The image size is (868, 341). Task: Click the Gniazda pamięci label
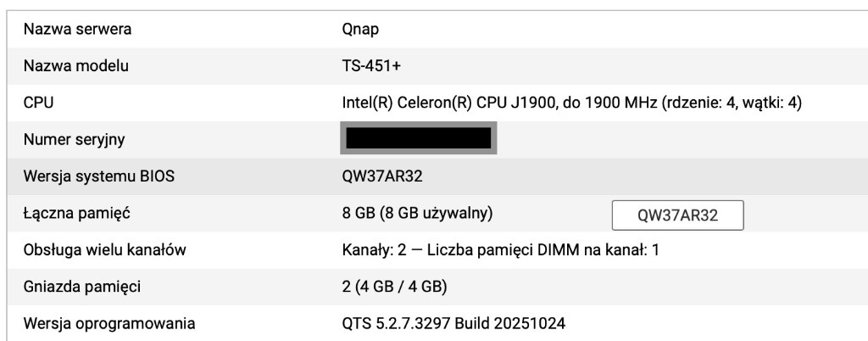[82, 287]
